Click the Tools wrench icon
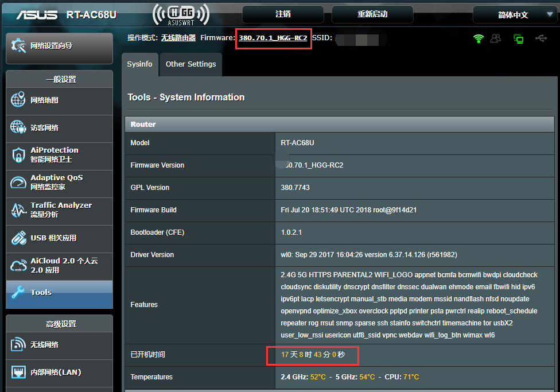This screenshot has height=392, width=560. (x=18, y=292)
